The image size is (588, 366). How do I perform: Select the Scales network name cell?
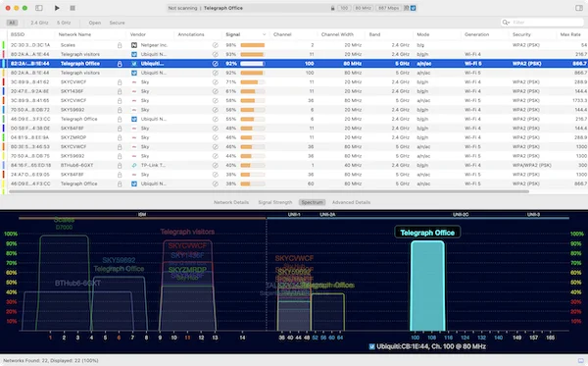click(x=68, y=45)
